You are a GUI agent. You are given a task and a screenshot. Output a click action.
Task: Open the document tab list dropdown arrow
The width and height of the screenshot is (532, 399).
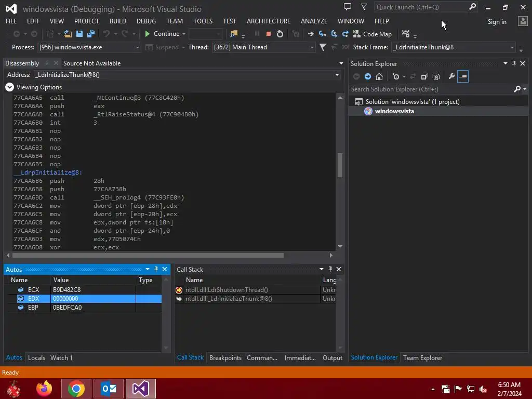(x=341, y=63)
